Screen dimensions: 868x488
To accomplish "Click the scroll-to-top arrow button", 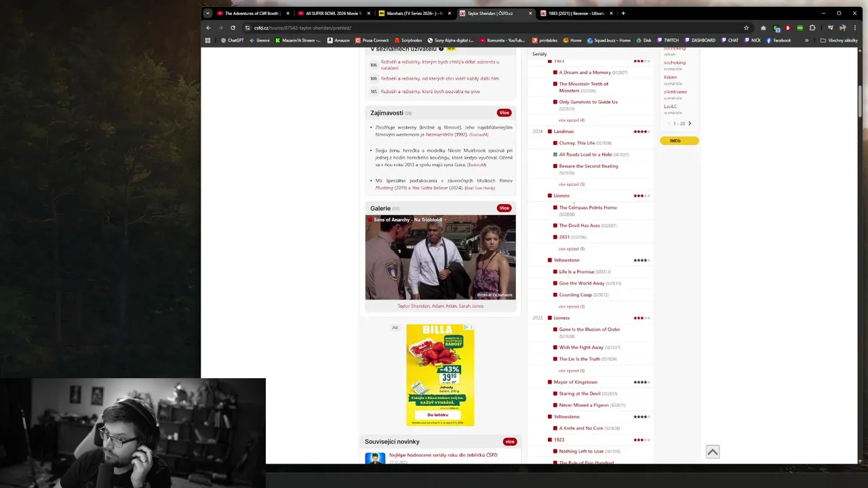I will (712, 452).
